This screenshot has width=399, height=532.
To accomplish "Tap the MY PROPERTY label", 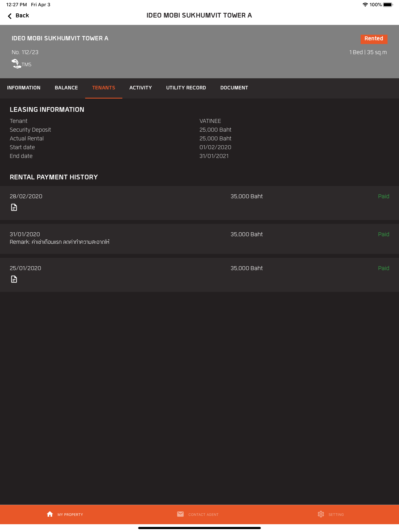I will pos(70,514).
